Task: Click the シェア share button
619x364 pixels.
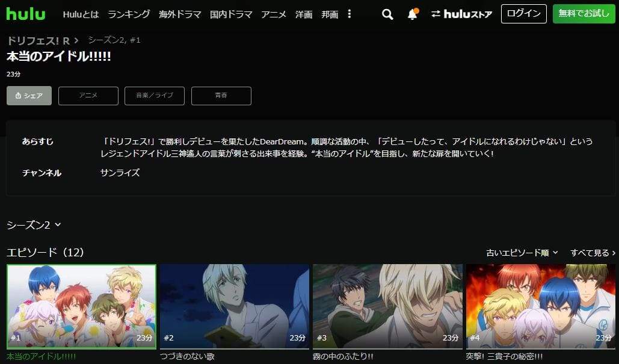Action: [x=29, y=96]
